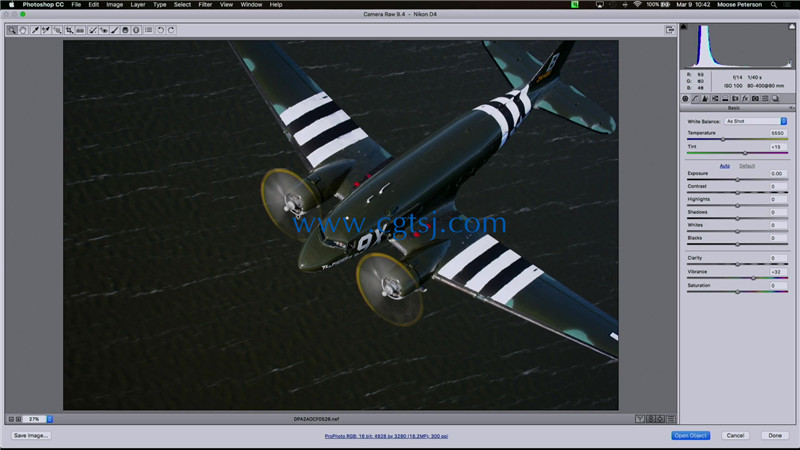
Task: Select the White Balance eyedropper tool
Action: point(35,30)
